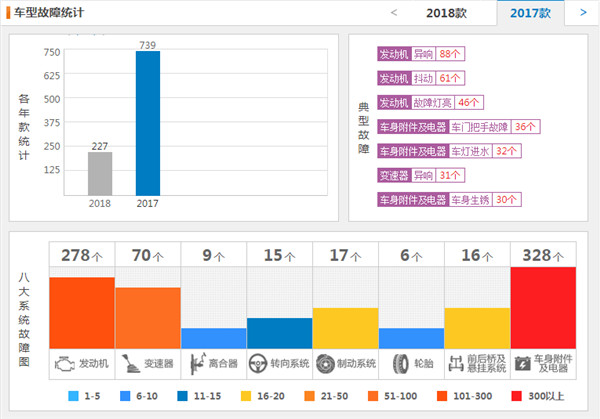Click the 制动系统 yellow bar

pos(346,328)
